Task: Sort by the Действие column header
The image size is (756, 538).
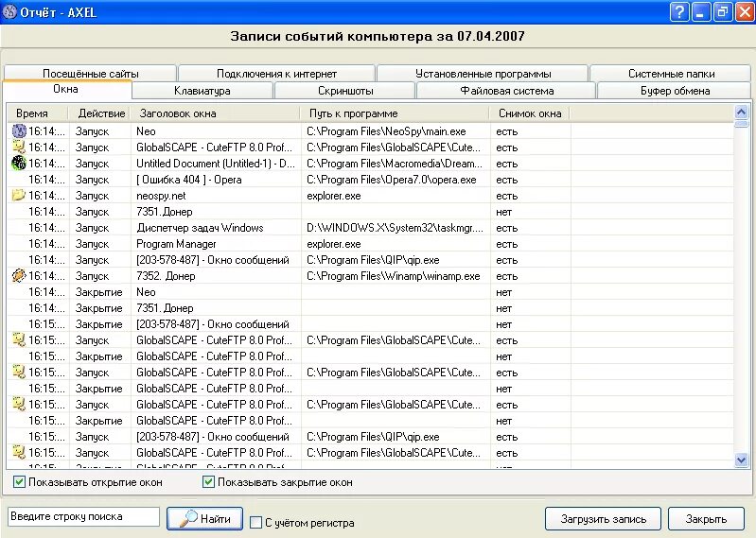Action: click(100, 113)
